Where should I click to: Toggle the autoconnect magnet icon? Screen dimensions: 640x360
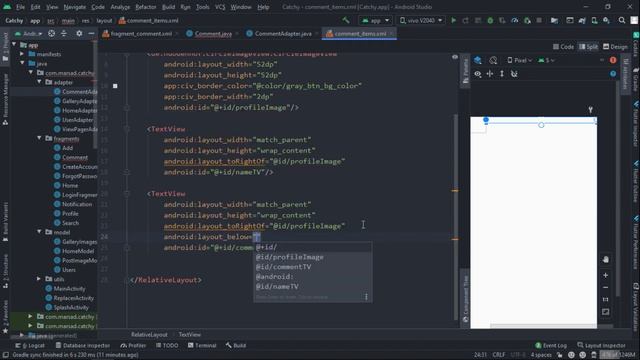coord(514,74)
